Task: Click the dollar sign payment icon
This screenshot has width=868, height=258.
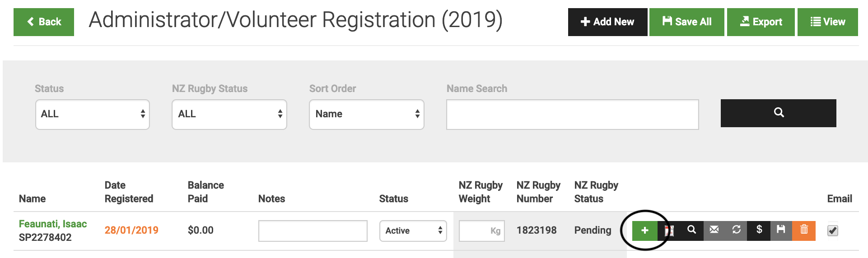Action: tap(759, 230)
